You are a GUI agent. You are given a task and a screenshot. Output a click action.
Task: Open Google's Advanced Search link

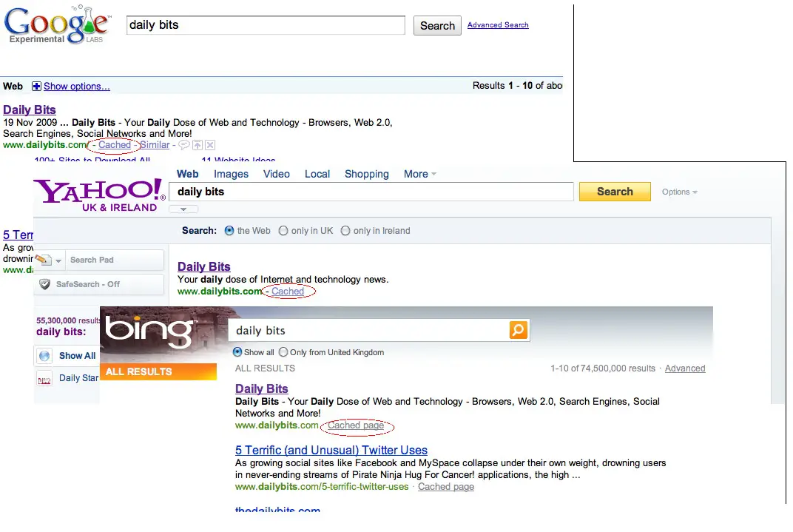point(498,24)
